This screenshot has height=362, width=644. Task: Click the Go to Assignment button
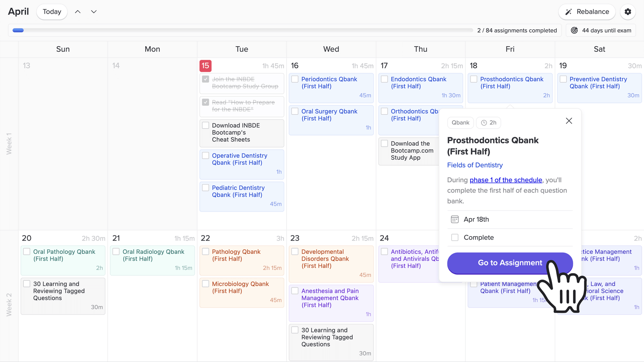click(510, 263)
